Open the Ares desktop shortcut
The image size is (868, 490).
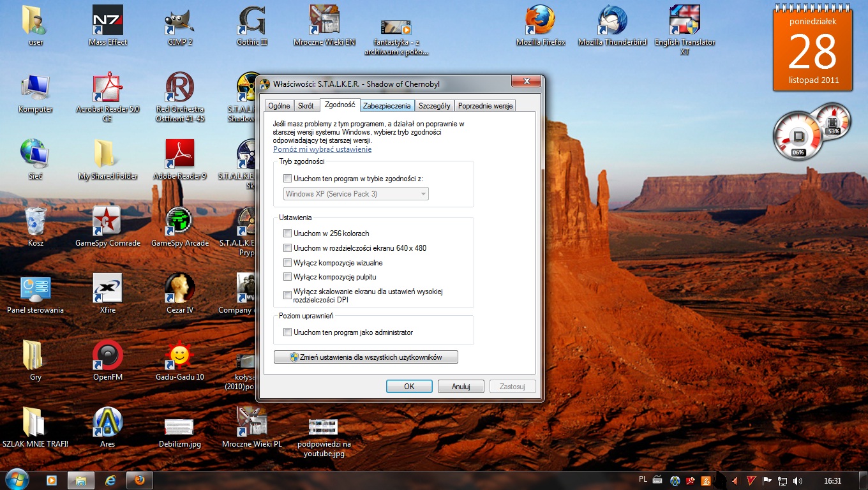pos(108,427)
